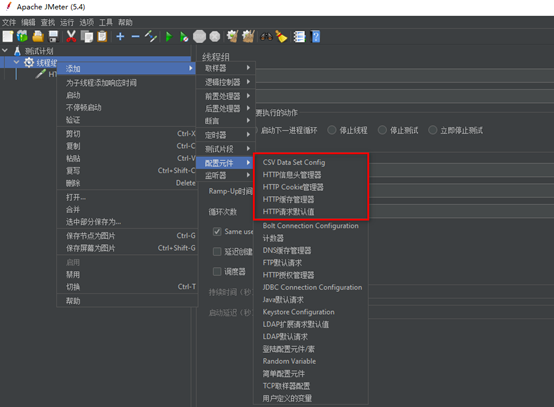Viewport: 554px width, 407px height.
Task: Click 禁用 in context menu
Action: point(127,275)
